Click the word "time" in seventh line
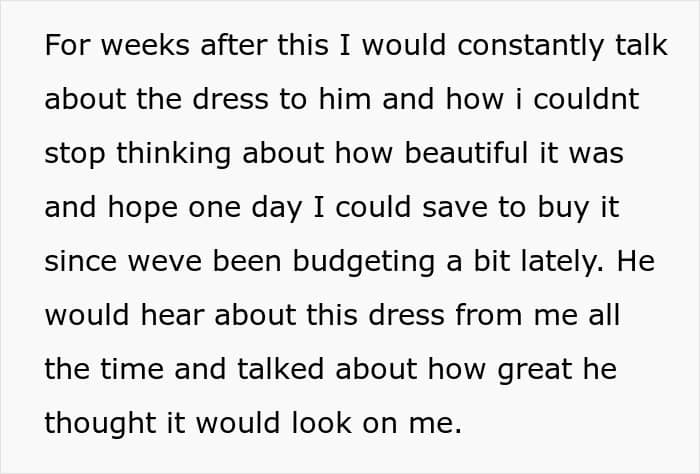This screenshot has height=474, width=700. pos(132,369)
